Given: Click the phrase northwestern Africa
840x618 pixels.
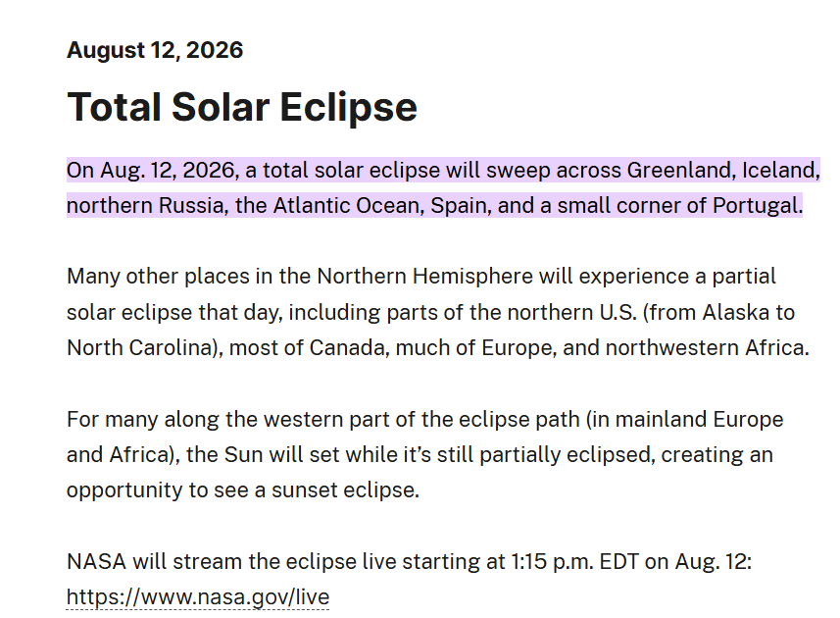Looking at the screenshot, I should [x=705, y=348].
